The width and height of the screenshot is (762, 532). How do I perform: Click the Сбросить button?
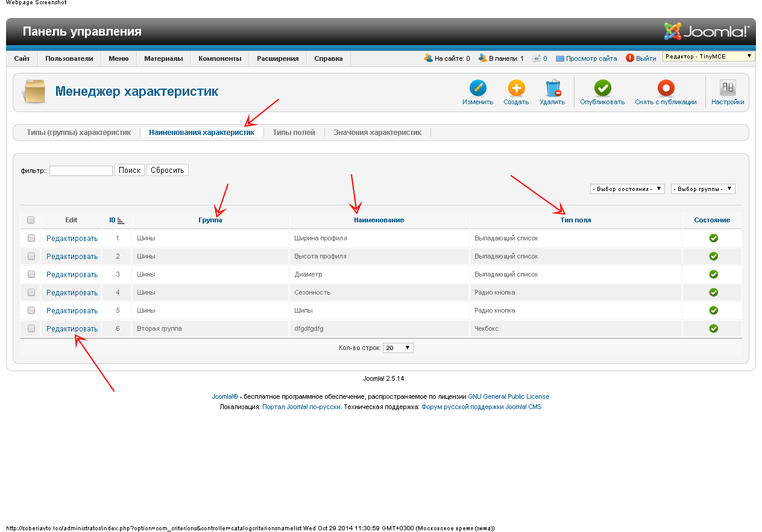[168, 171]
